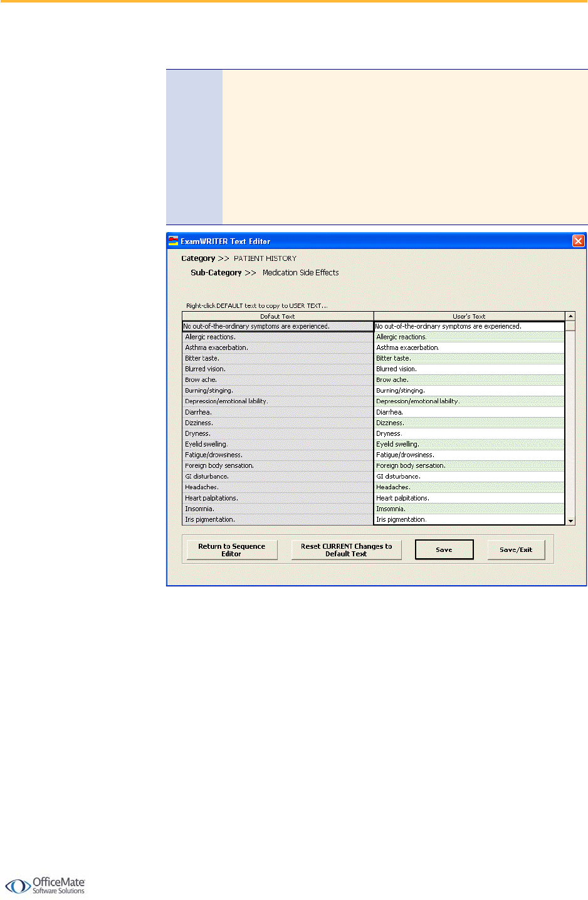588x900 pixels.
Task: Select default text 'Depression/emotional lability.'
Action: (278, 401)
